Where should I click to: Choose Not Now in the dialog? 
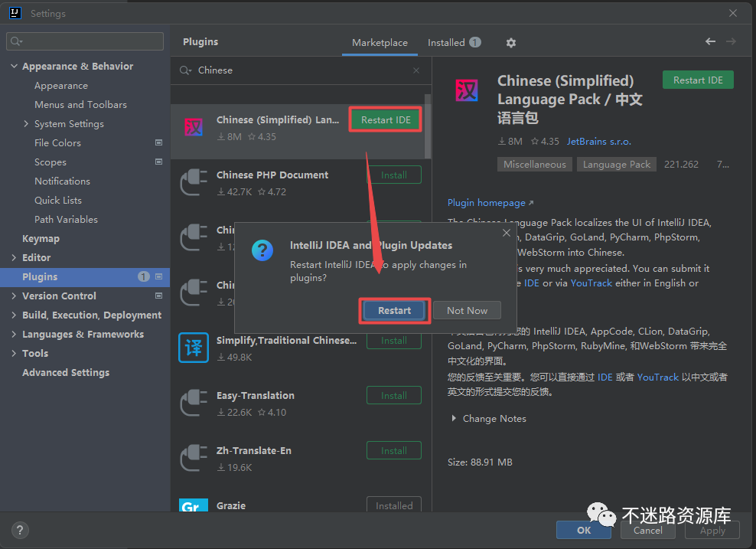click(467, 310)
